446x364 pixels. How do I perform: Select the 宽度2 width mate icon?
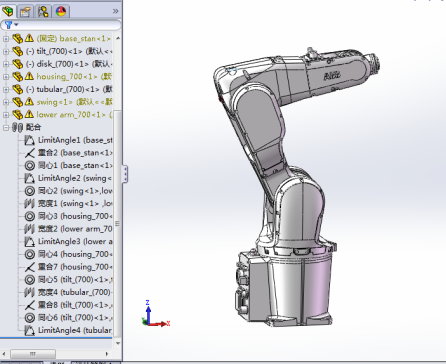(30, 229)
